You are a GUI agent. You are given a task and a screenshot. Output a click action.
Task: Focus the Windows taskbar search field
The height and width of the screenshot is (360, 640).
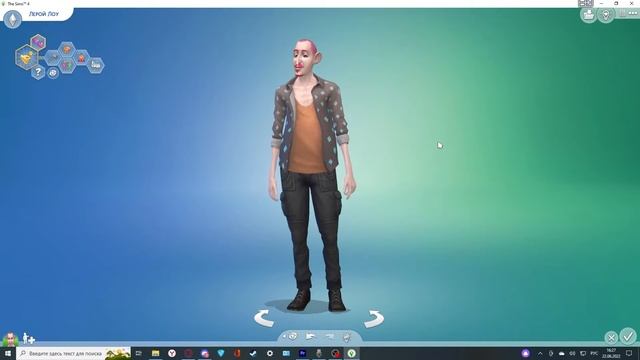[x=74, y=353]
